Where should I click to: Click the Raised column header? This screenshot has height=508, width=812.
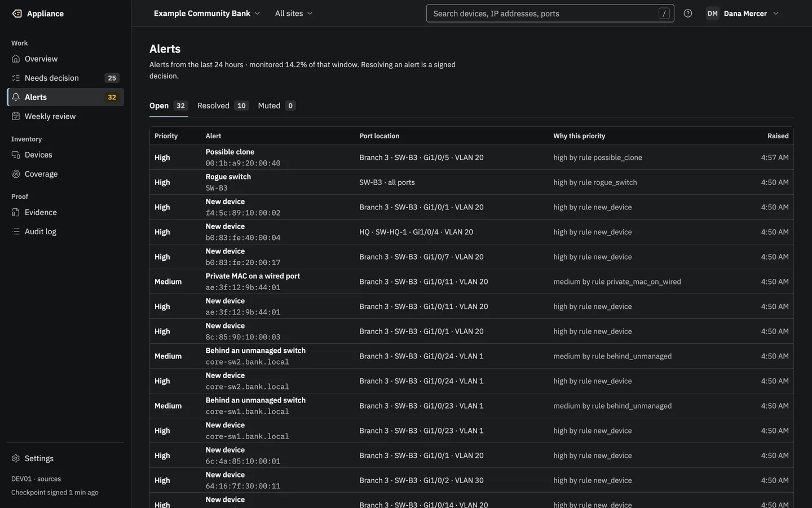click(778, 136)
